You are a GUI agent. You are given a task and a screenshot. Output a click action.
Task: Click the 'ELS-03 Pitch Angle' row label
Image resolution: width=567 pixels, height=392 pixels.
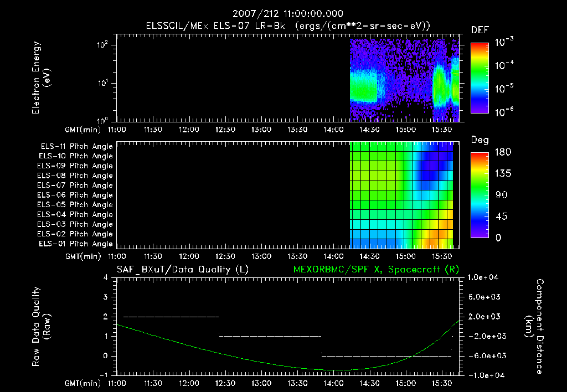[x=75, y=225]
